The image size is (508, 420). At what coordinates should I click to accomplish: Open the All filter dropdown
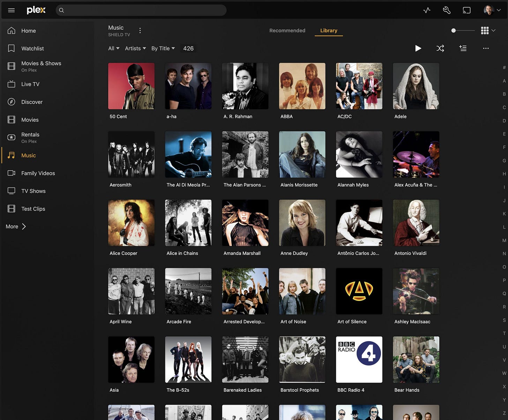point(114,49)
